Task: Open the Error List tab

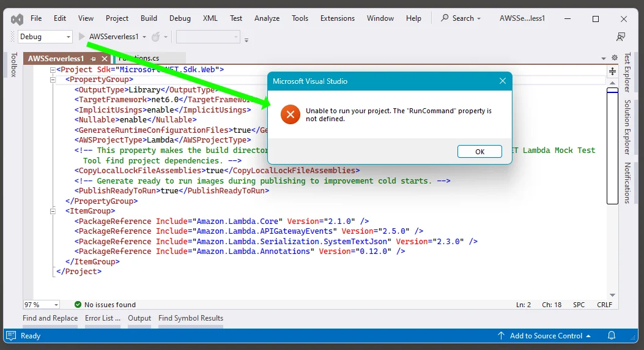Action: pyautogui.click(x=103, y=318)
